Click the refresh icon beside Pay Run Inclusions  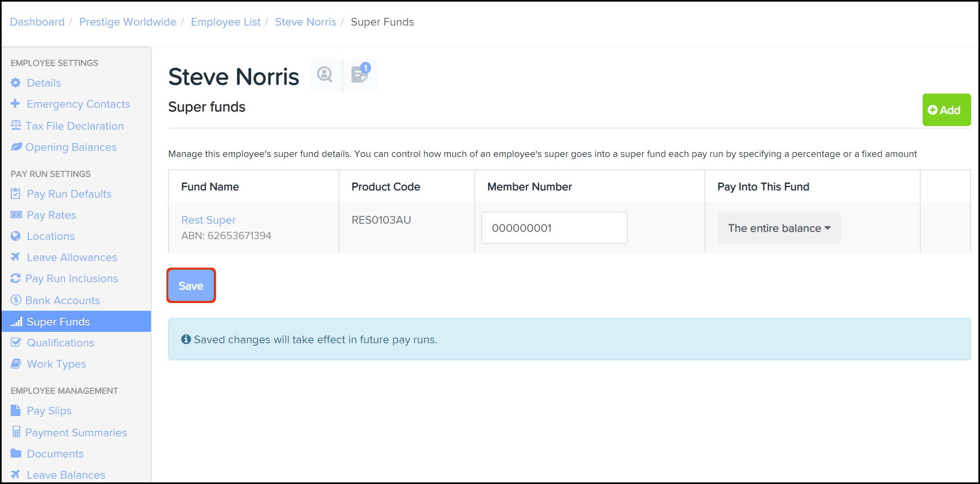coord(15,279)
